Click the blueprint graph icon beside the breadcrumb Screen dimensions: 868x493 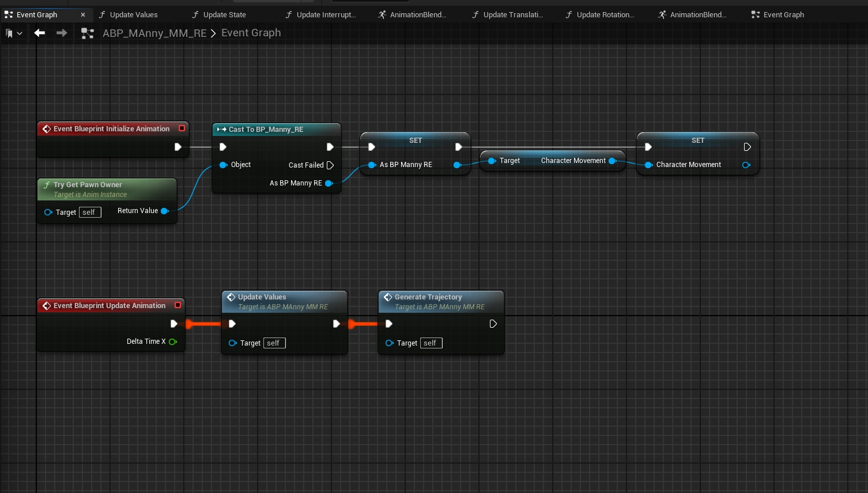click(x=88, y=33)
